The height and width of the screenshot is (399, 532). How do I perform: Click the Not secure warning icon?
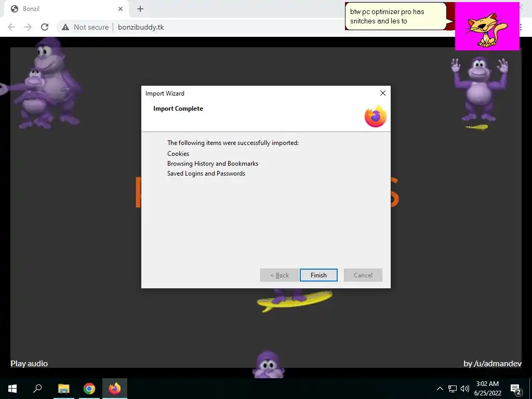click(65, 27)
